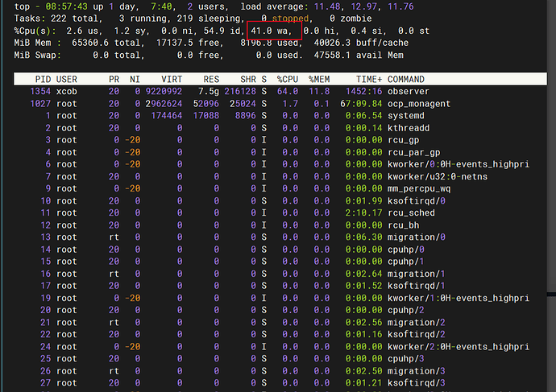556x392 pixels.
Task: Select kworker/1:0H-events_highpri command
Action: 458,298
